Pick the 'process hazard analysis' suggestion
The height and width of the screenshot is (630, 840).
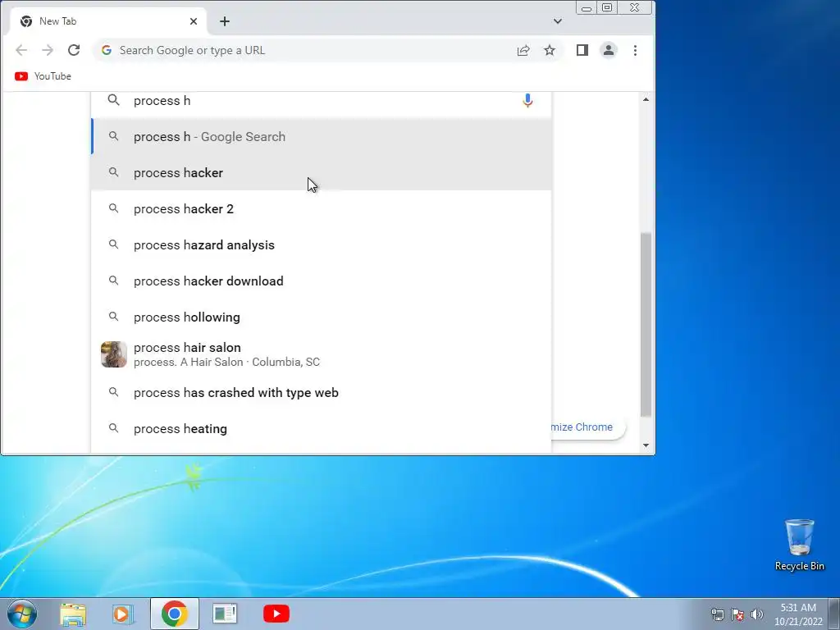point(322,244)
